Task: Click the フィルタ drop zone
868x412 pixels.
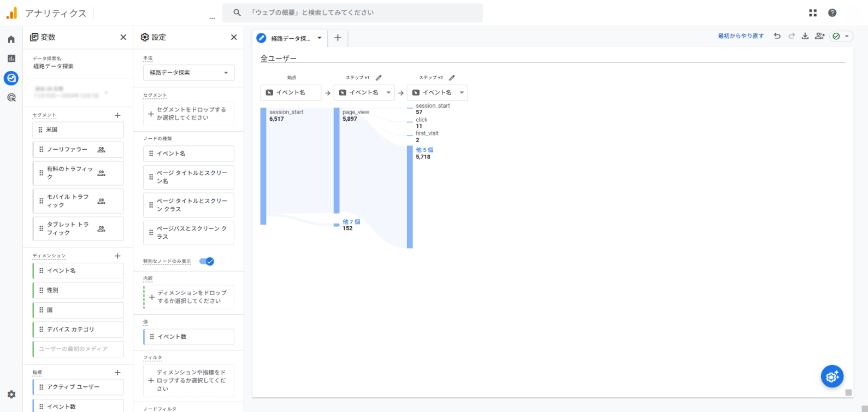Action: point(188,380)
